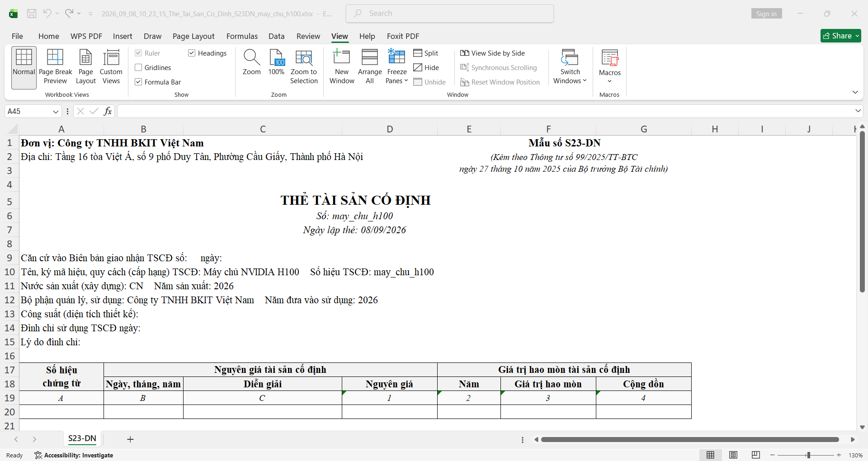The image size is (868, 461).
Task: Toggle the Formula Bar checkbox
Action: click(138, 82)
